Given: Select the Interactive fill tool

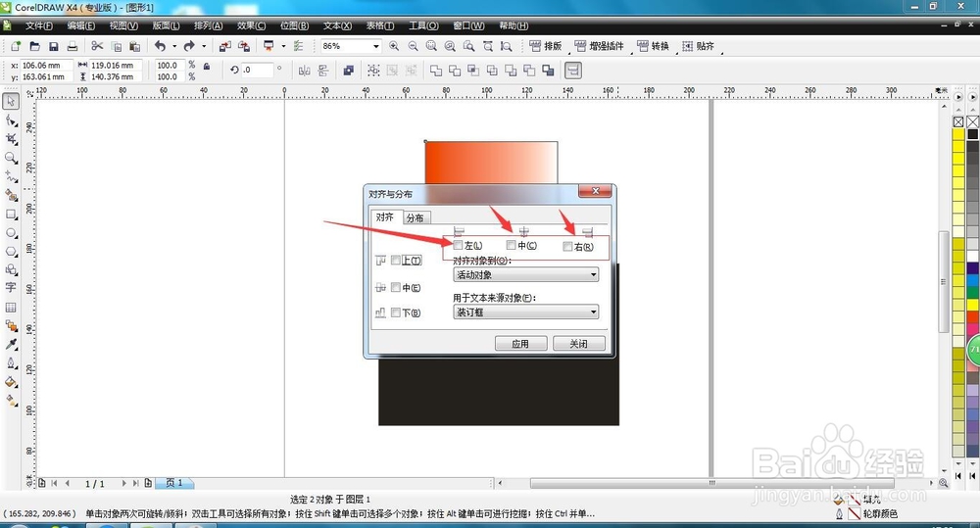Looking at the screenshot, I should (11, 401).
